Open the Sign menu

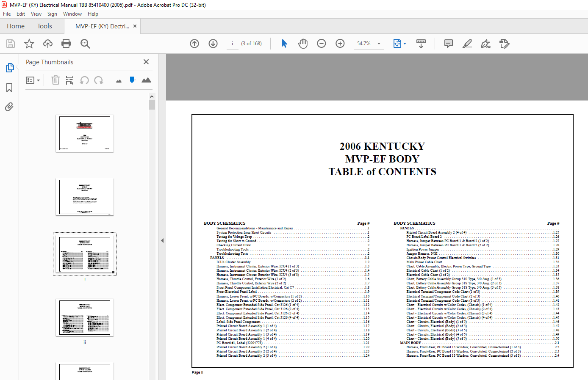[52, 14]
